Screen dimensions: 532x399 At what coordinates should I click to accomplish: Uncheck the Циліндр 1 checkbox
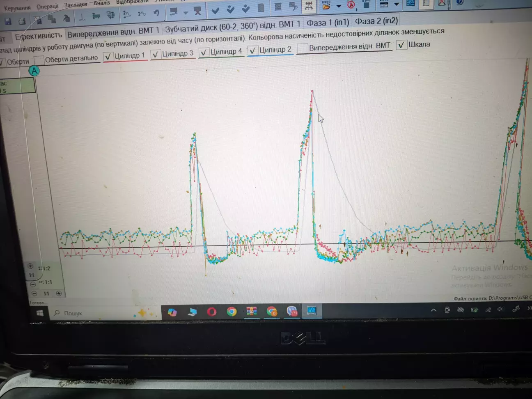coord(108,57)
